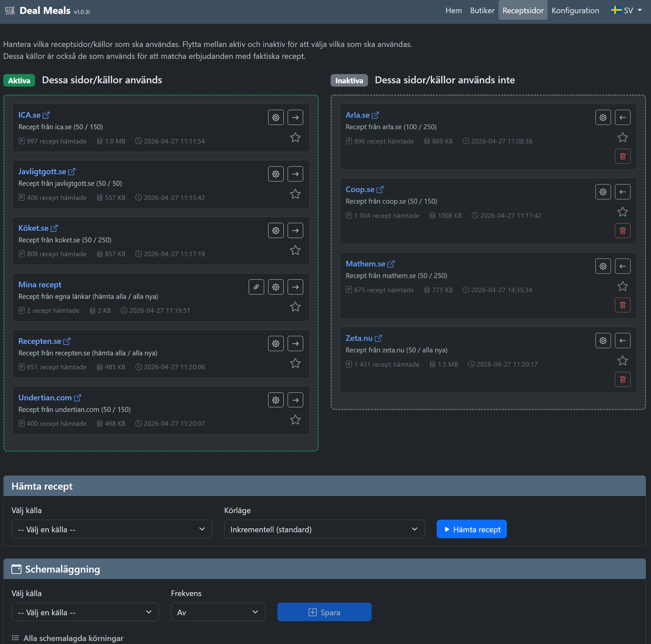Open settings gear for Mina recept
This screenshot has width=651, height=644.
[276, 287]
